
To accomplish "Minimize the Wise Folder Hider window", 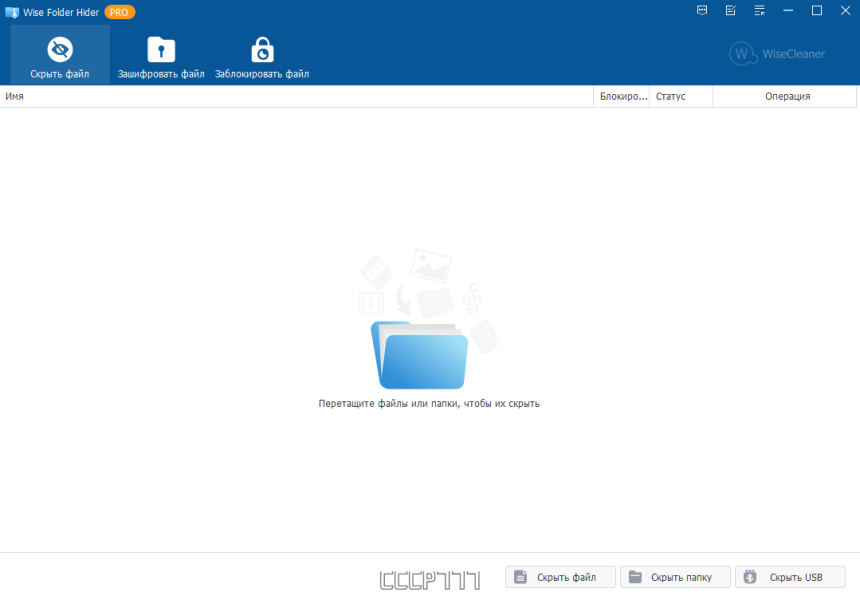I will 788,10.
